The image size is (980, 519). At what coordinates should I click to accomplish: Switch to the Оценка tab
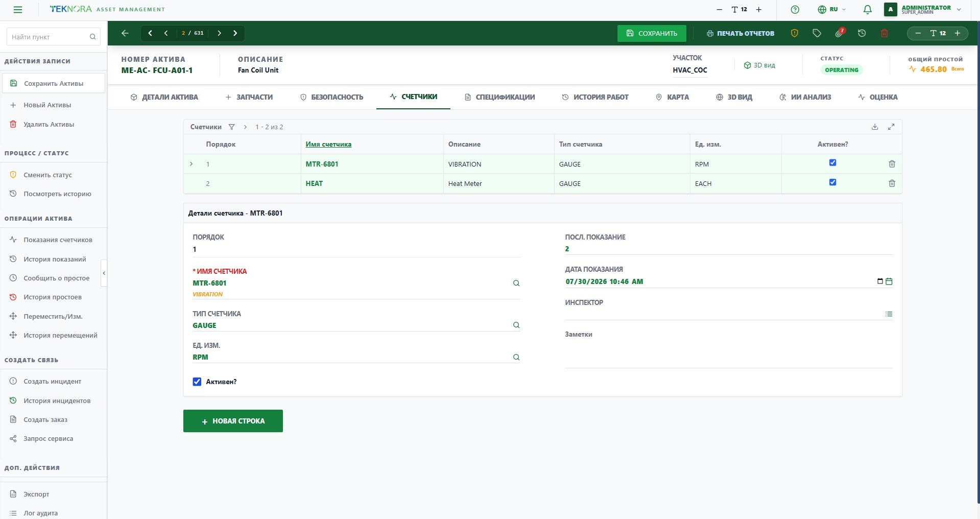[x=878, y=97]
